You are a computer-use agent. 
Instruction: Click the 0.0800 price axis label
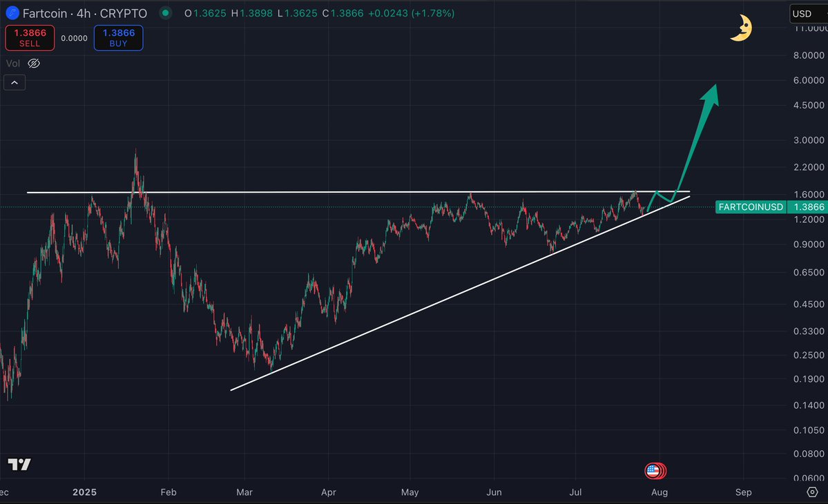(x=809, y=454)
